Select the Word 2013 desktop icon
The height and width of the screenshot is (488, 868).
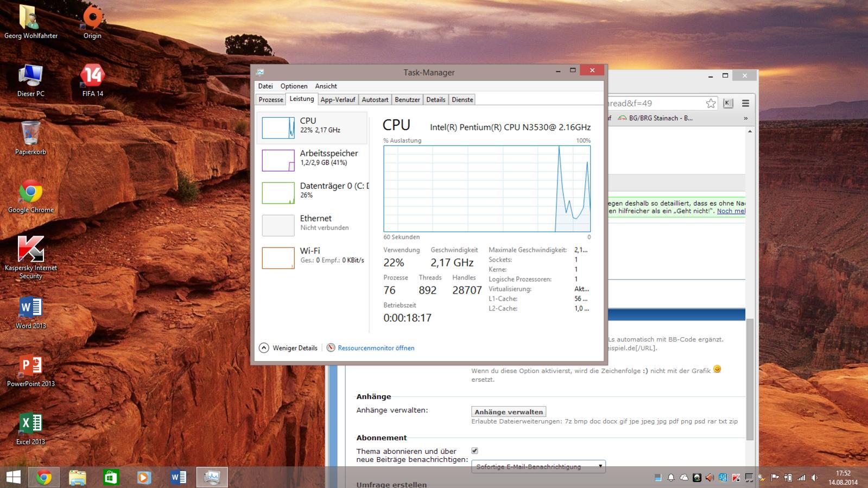click(x=31, y=312)
